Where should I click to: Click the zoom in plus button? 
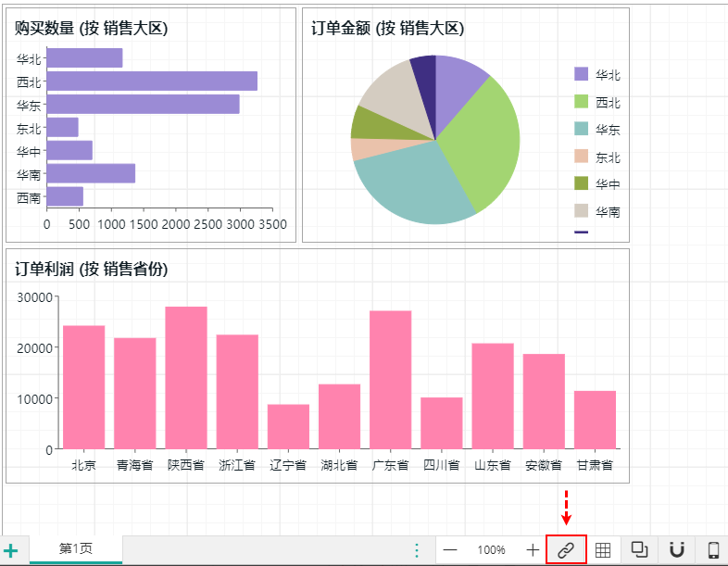coord(533,550)
